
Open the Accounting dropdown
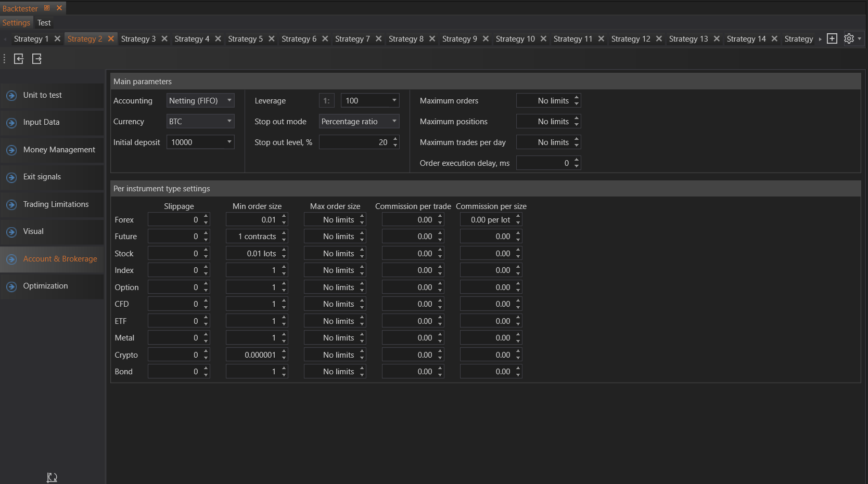pos(200,101)
